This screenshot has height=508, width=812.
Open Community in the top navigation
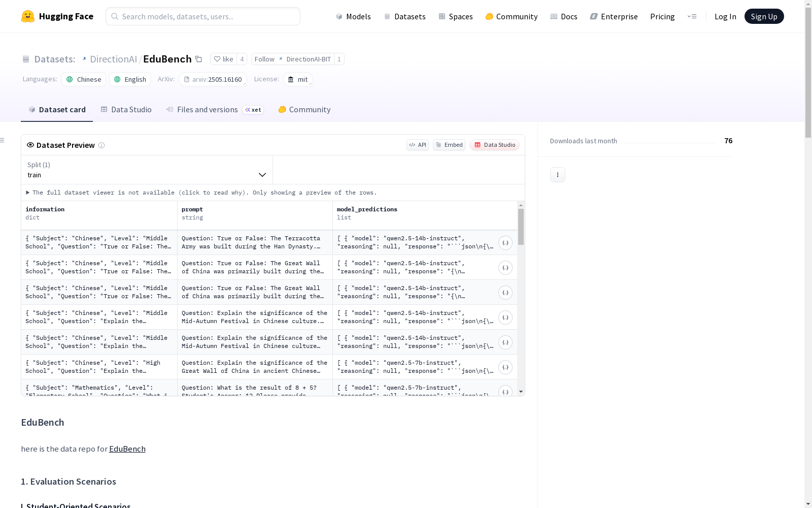(512, 16)
